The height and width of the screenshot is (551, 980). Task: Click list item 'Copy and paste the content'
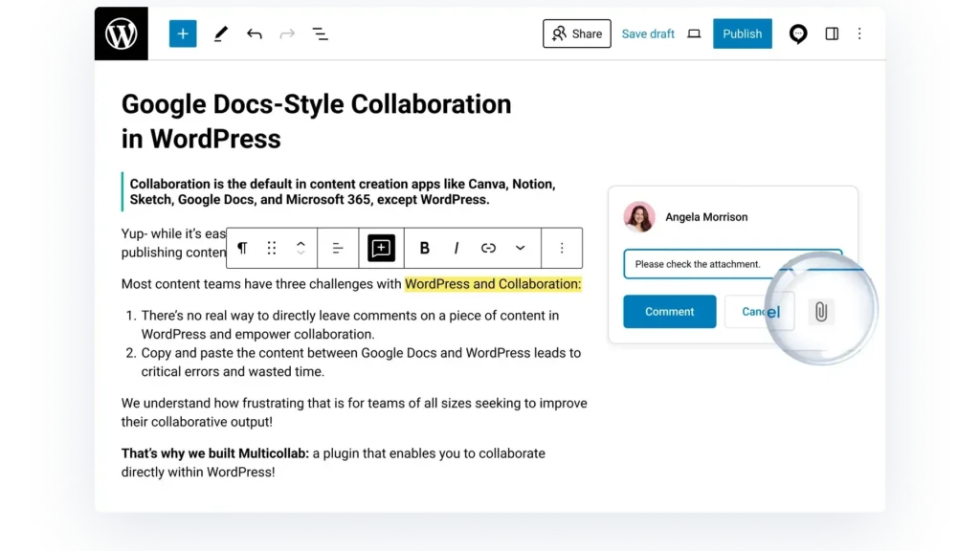click(361, 363)
